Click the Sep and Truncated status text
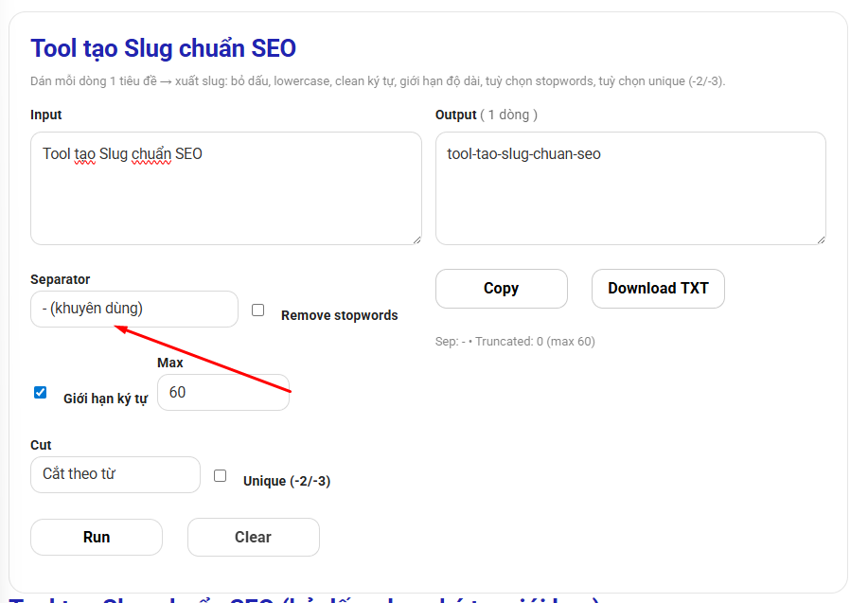Screen dimensions: 868x603 click(515, 341)
